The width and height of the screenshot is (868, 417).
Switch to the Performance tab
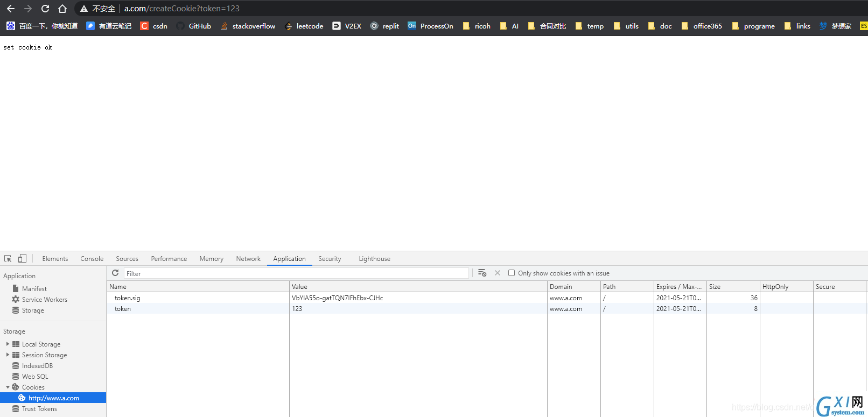tap(169, 259)
